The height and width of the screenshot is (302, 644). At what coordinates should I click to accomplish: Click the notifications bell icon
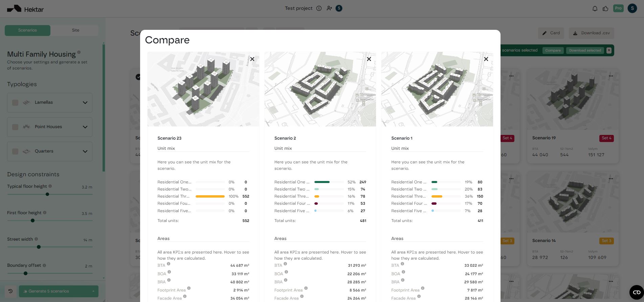[x=595, y=8]
